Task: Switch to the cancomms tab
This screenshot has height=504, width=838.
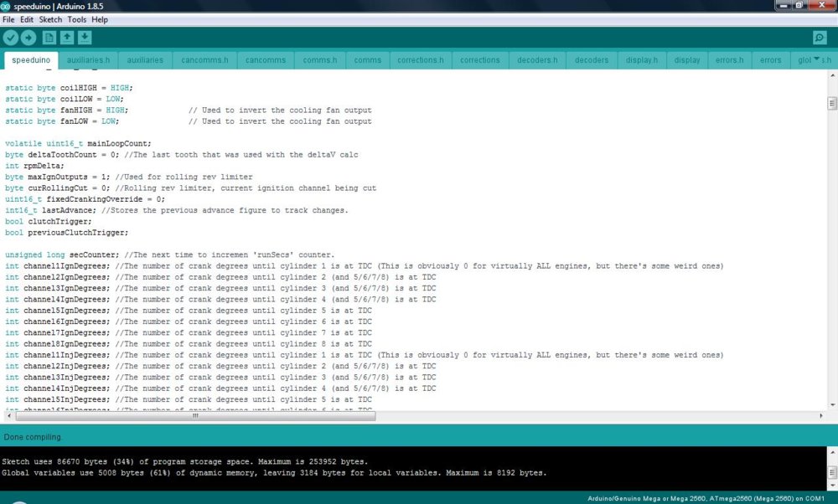Action: coord(266,59)
